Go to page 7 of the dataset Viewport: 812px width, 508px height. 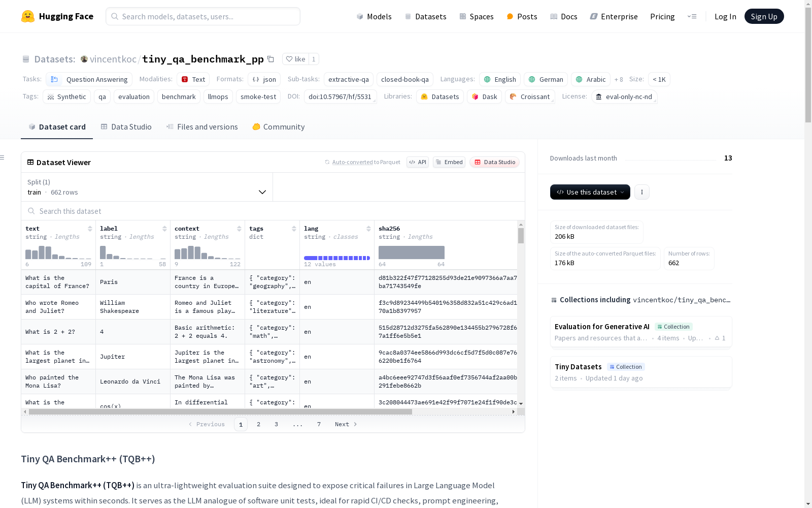click(x=319, y=424)
